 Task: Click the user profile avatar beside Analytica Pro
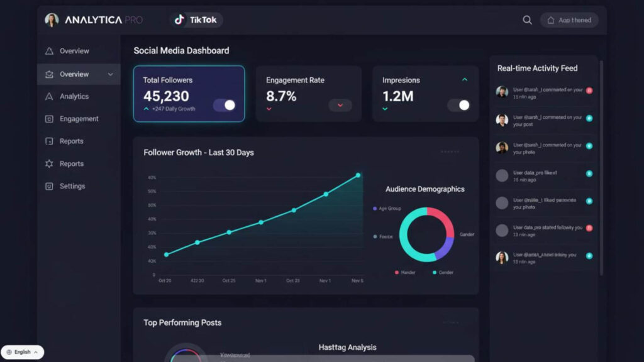(x=52, y=19)
